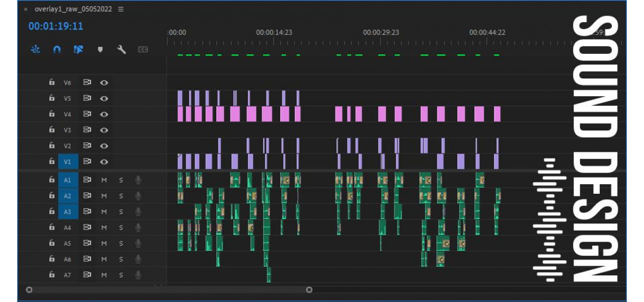Hide track V3 with eye icon

[104, 130]
